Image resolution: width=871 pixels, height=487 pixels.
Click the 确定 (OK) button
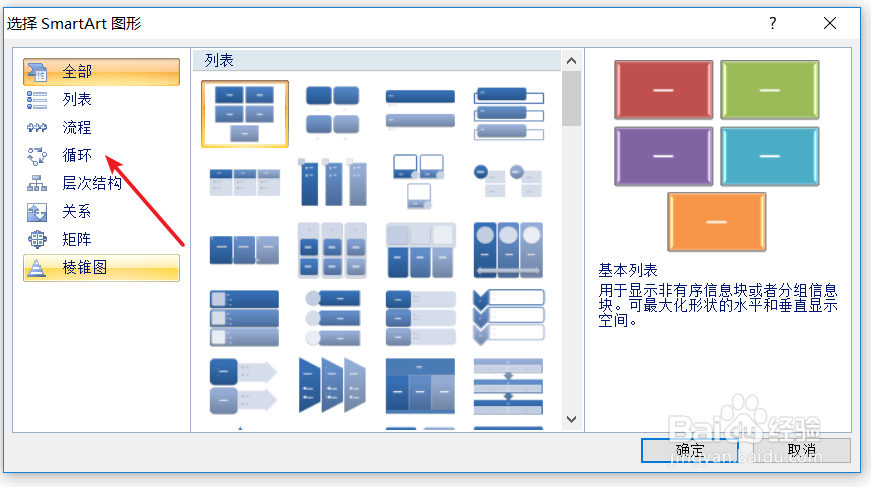pyautogui.click(x=690, y=450)
